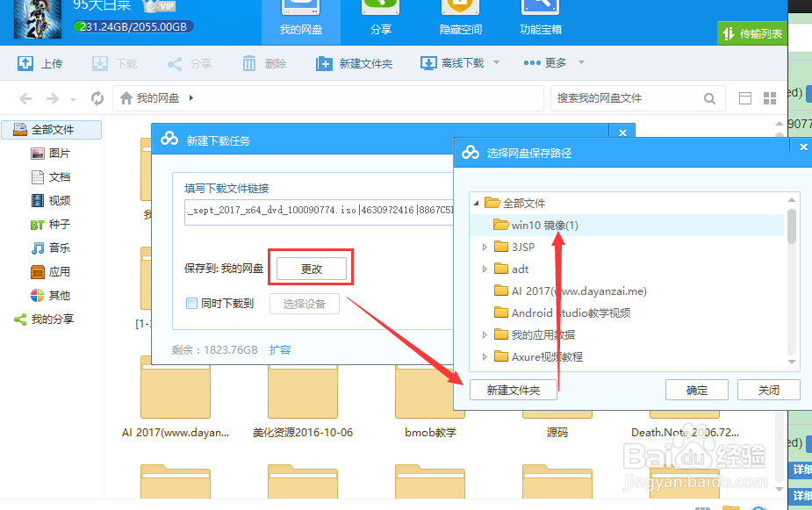The width and height of the screenshot is (812, 510).
Task: Check the 同时下载到 checkbox
Action: pyautogui.click(x=191, y=304)
